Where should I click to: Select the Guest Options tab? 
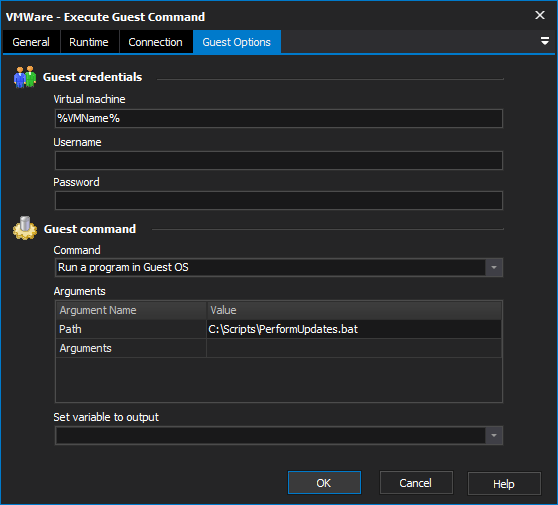(237, 42)
